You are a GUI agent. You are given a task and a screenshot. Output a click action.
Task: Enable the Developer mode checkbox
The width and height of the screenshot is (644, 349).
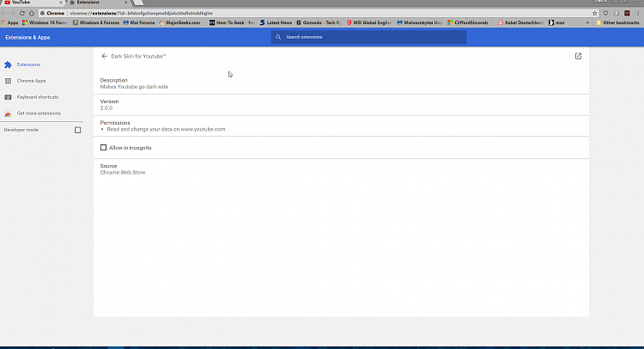click(77, 130)
